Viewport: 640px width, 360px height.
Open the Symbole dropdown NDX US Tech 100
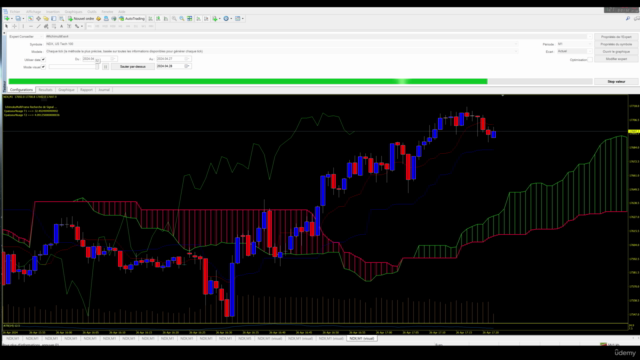pos(281,44)
